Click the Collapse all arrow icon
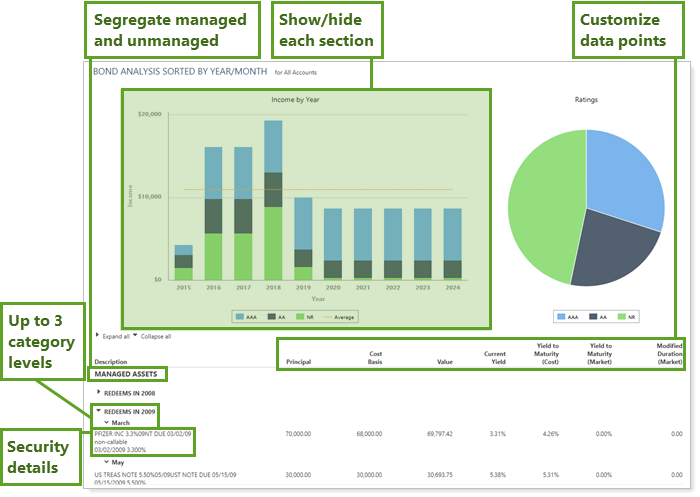This screenshot has width=700, height=497. [x=133, y=336]
